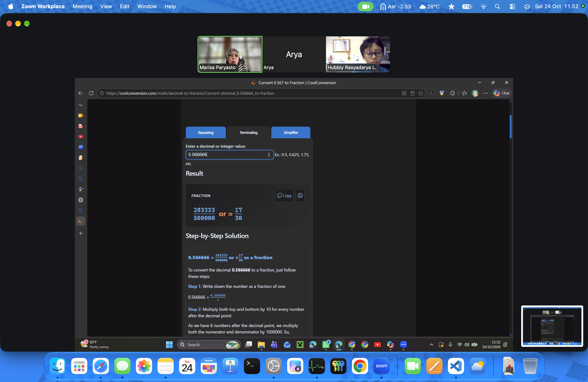Open Terminal from the Dock
Screen dimensions: 588x382
(x=252, y=366)
